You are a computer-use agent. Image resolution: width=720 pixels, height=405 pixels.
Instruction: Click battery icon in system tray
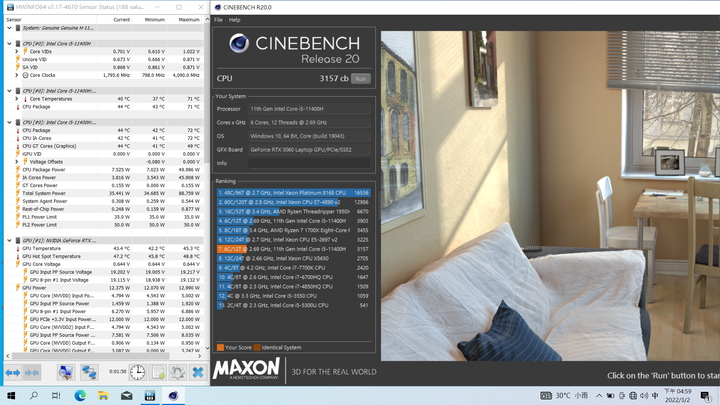coord(610,395)
